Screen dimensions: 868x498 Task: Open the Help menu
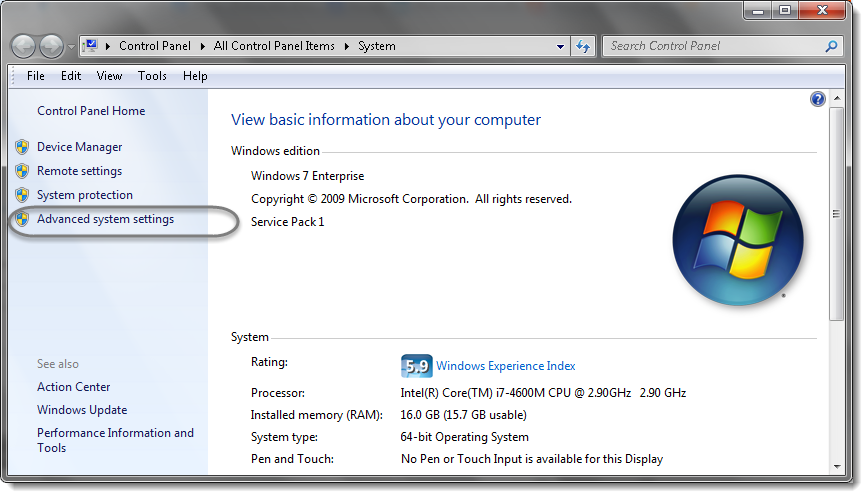(x=195, y=76)
